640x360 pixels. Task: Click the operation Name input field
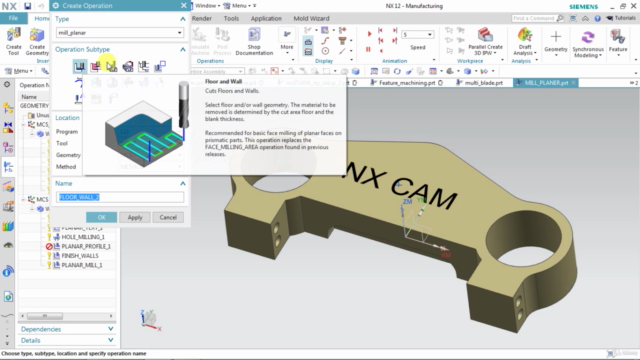[120, 197]
